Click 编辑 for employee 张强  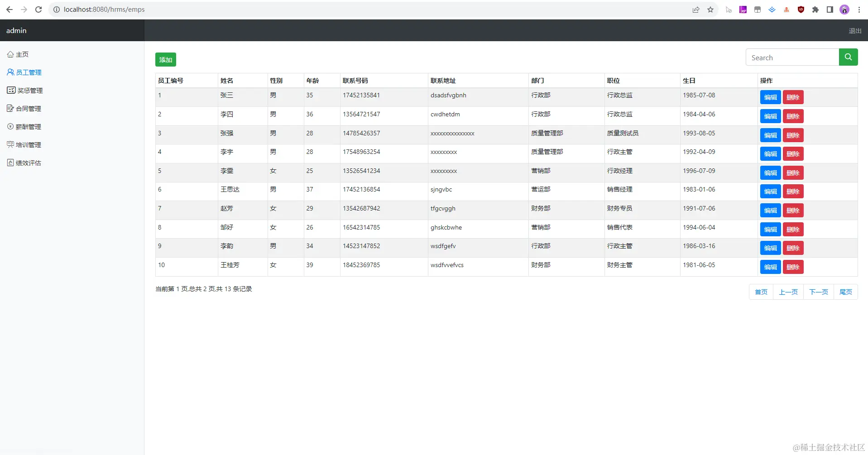pyautogui.click(x=770, y=135)
